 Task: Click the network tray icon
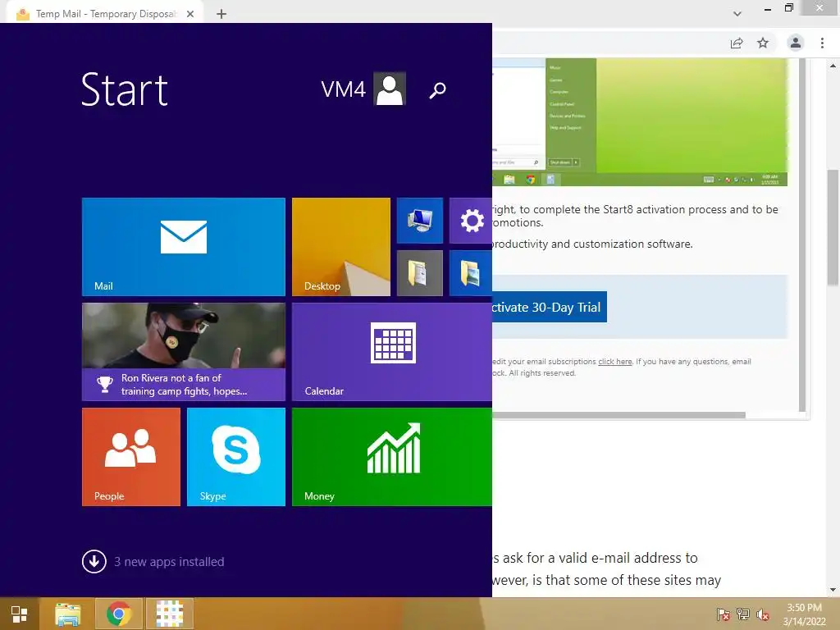coord(743,614)
